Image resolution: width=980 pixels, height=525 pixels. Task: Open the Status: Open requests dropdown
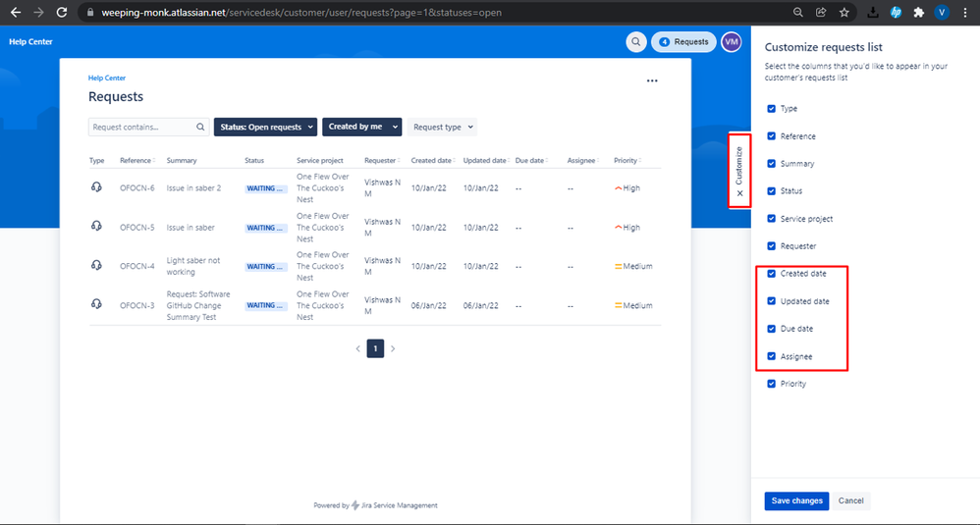265,127
